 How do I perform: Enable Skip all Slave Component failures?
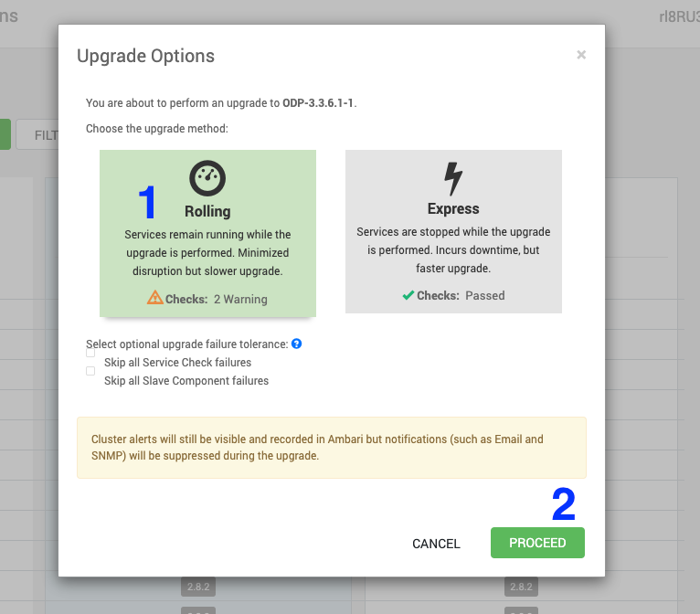pos(90,371)
